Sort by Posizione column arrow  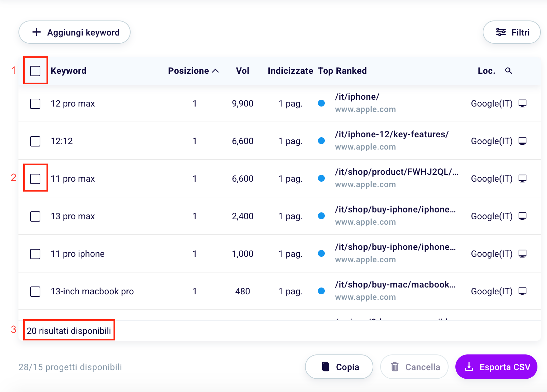(215, 71)
